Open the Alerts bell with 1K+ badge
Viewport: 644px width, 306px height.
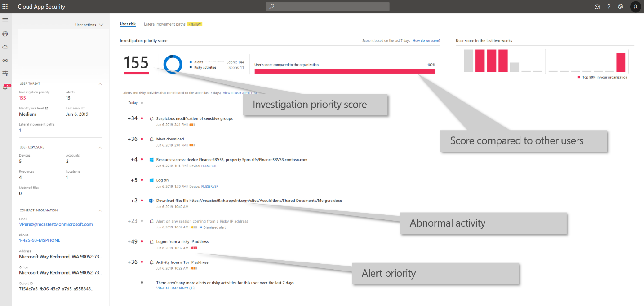pos(6,87)
